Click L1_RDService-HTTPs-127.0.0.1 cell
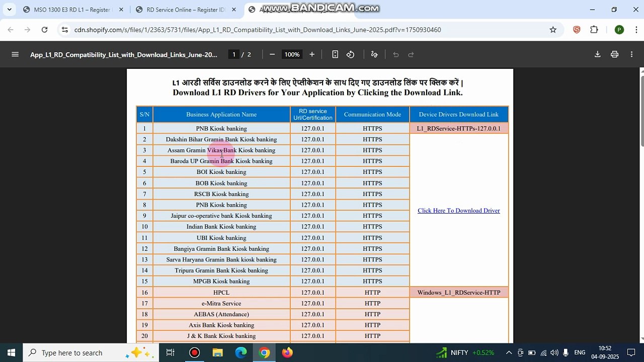 point(459,128)
